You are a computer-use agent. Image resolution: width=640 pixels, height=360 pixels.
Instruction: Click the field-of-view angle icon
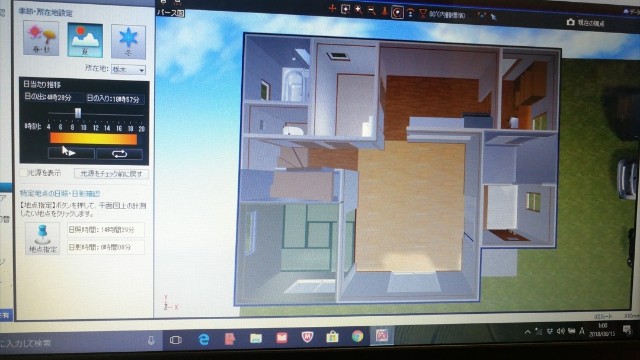423,14
